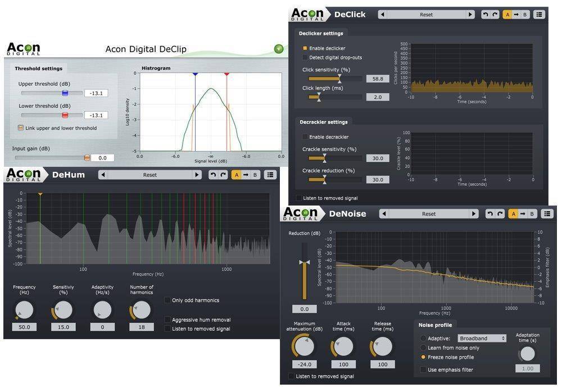The width and height of the screenshot is (562, 392).
Task: Open the Broadband adaptive mode dropdown
Action: click(x=482, y=338)
